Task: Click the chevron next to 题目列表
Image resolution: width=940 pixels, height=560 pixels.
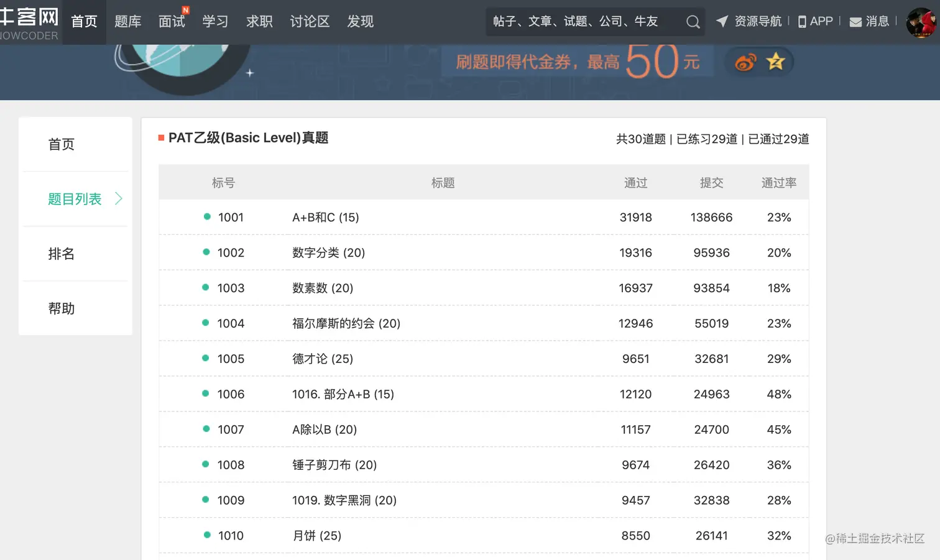Action: (x=118, y=199)
